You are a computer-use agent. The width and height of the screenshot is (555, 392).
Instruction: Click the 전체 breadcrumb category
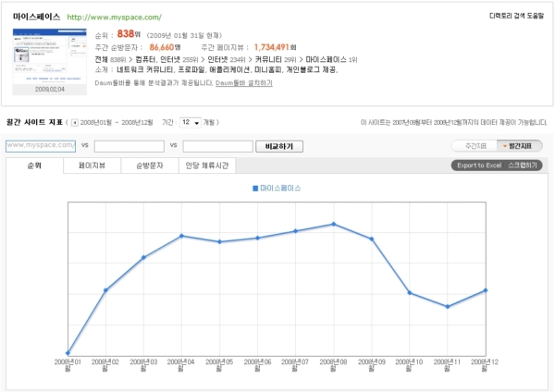click(x=101, y=59)
